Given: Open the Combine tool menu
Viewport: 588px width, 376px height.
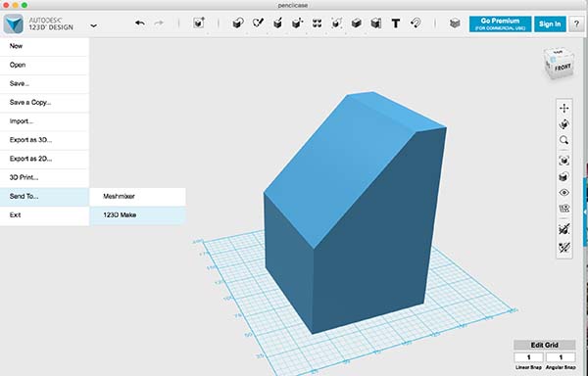Looking at the screenshot, I should (x=357, y=23).
